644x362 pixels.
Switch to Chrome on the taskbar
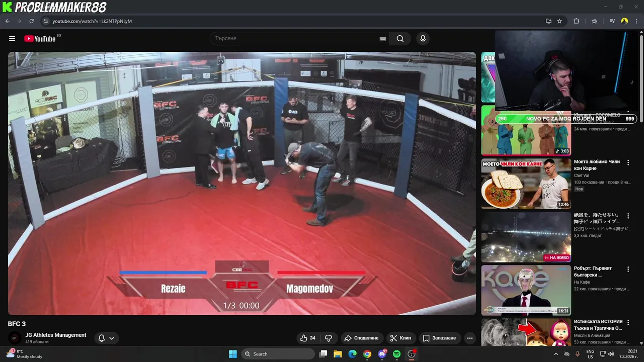pos(367,354)
